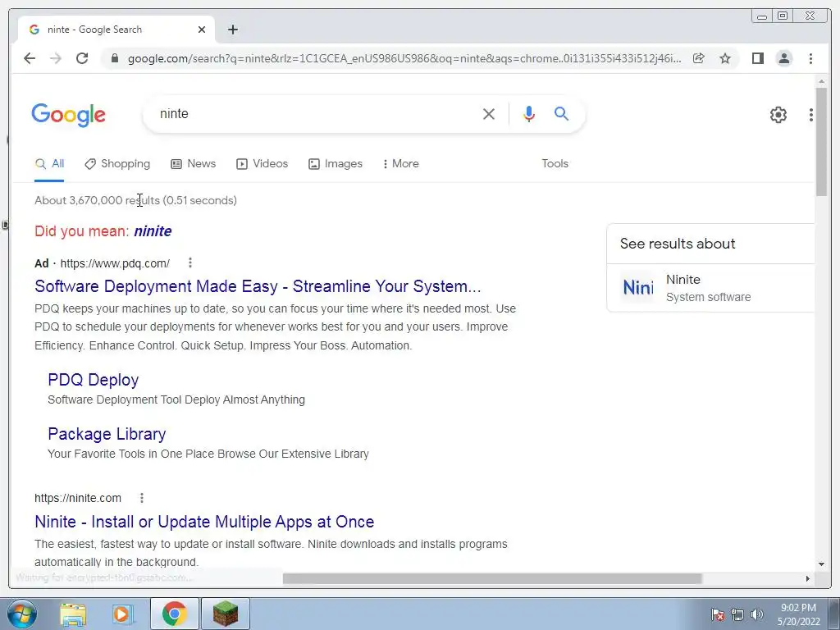This screenshot has width=840, height=630.
Task: Open Windows Explorer from taskbar
Action: [x=73, y=614]
